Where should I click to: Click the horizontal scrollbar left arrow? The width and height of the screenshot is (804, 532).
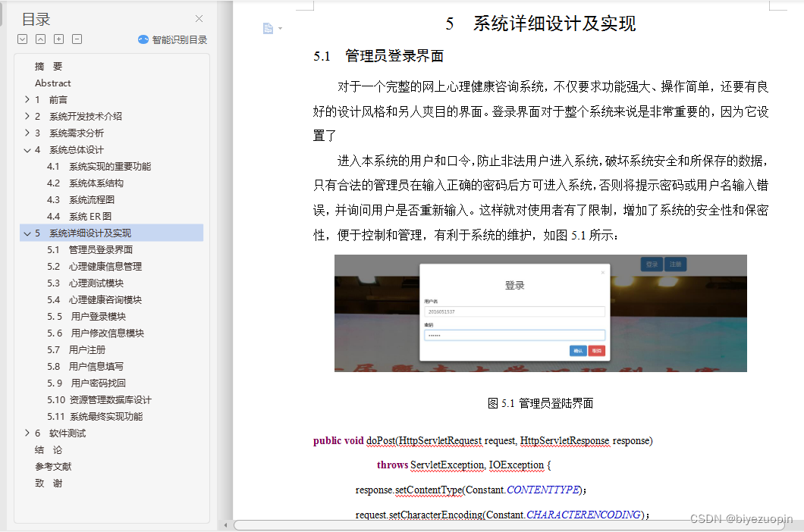pyautogui.click(x=225, y=525)
